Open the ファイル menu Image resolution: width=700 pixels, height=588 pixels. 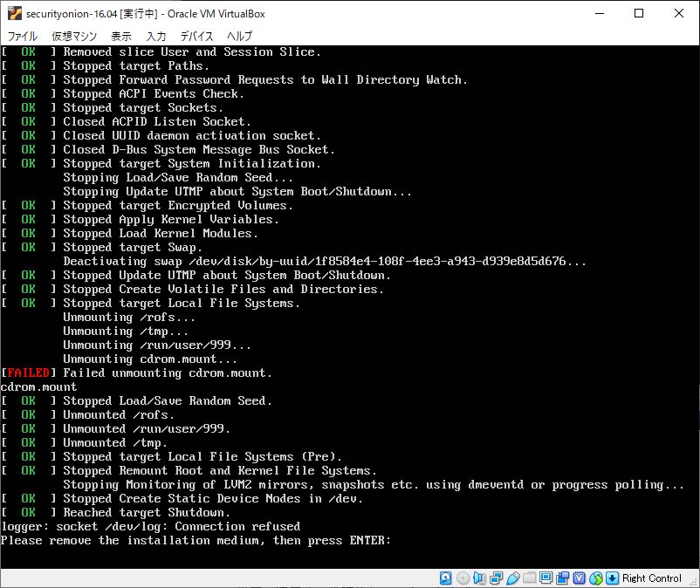coord(23,36)
